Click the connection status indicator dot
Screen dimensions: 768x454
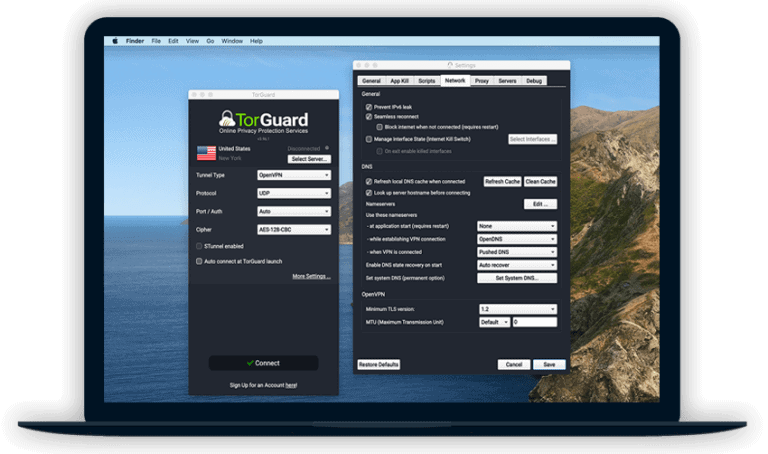coord(327,148)
